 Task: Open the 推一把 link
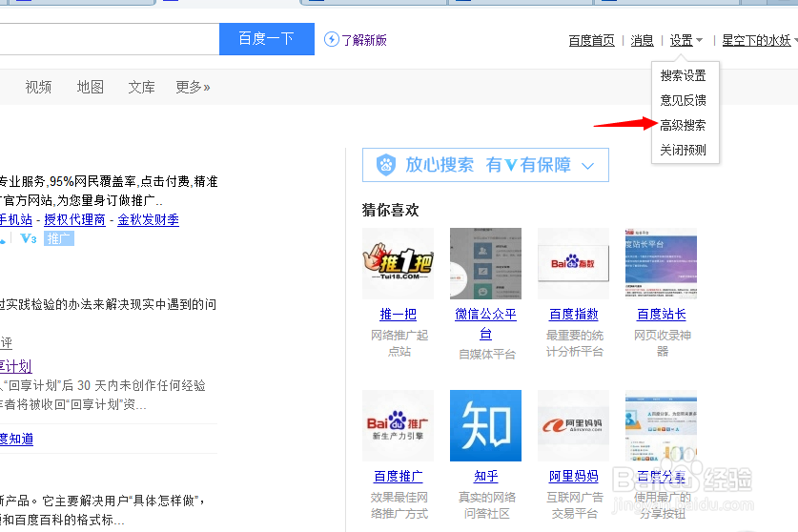tap(398, 314)
